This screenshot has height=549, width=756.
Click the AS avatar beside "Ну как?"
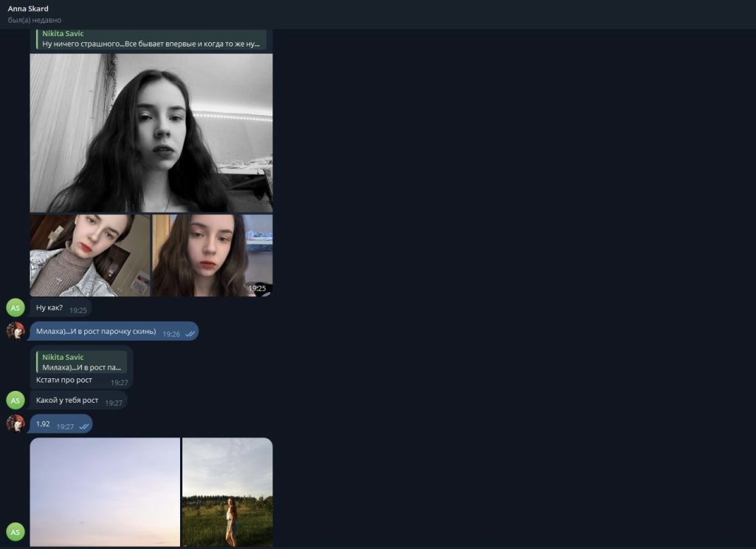tap(16, 308)
